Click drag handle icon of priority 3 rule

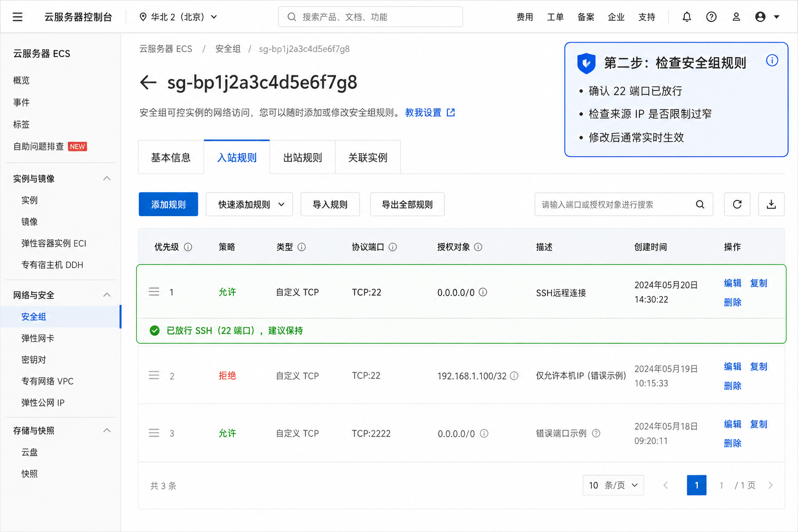pyautogui.click(x=154, y=433)
